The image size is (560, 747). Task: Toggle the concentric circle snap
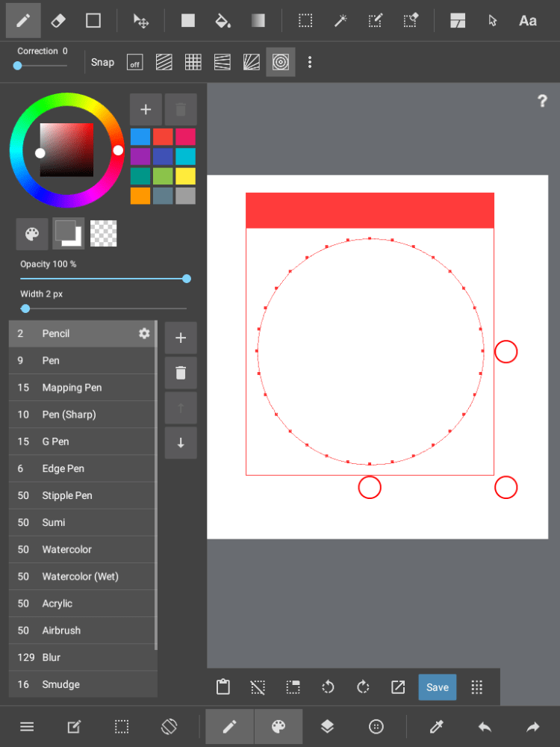(x=280, y=62)
